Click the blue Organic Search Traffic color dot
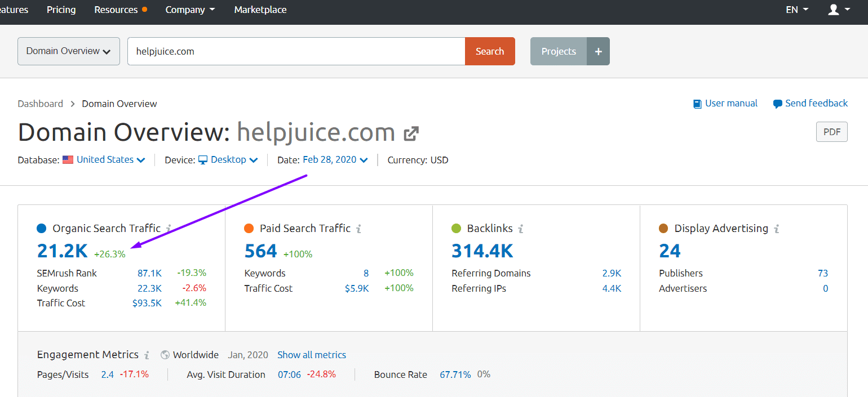 click(42, 229)
